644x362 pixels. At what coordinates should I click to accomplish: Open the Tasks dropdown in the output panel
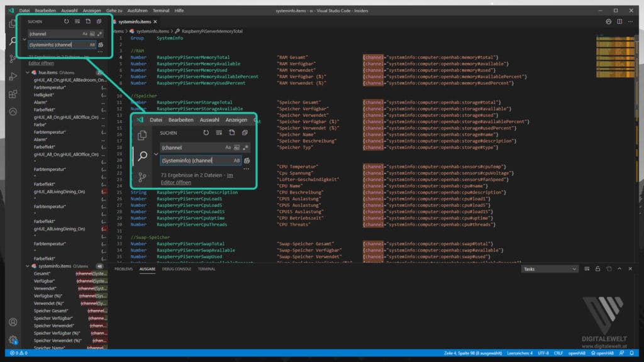click(549, 268)
